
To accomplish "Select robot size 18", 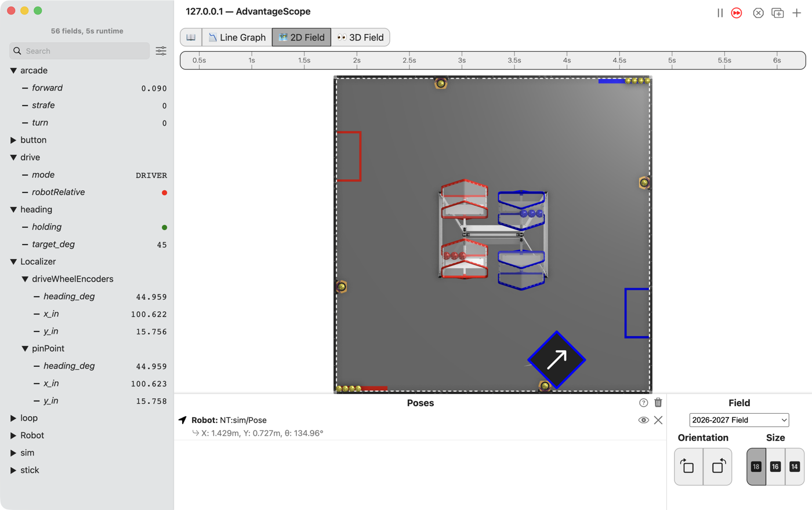I will [756, 467].
